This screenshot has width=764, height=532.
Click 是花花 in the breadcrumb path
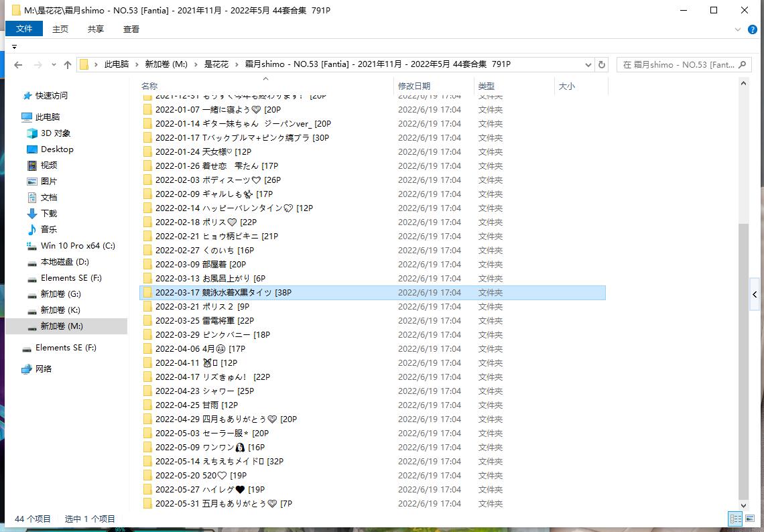216,64
